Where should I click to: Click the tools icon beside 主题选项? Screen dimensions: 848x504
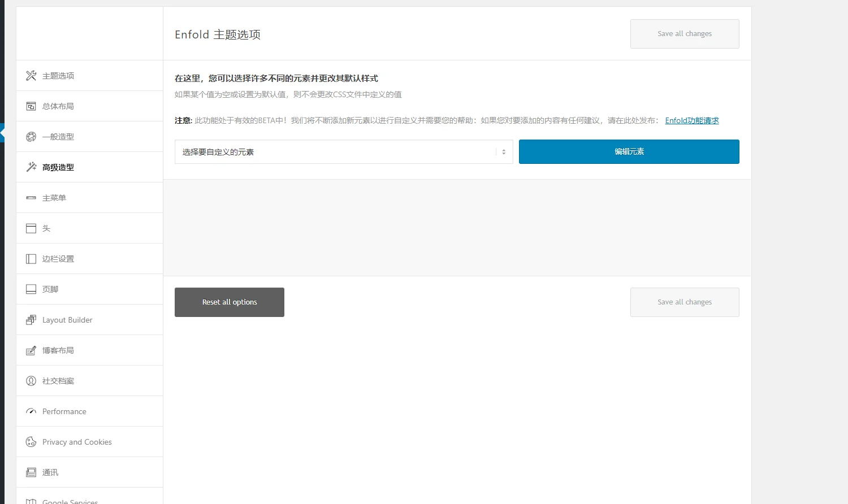(31, 76)
